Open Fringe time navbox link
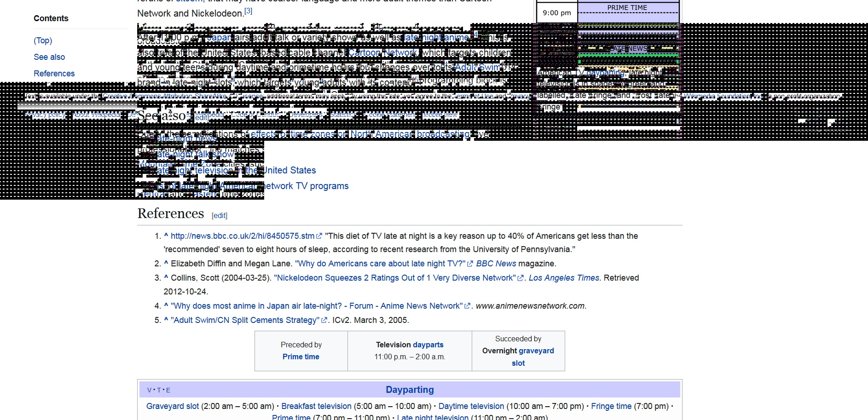Viewport: 868px width, 420px height. (x=611, y=406)
